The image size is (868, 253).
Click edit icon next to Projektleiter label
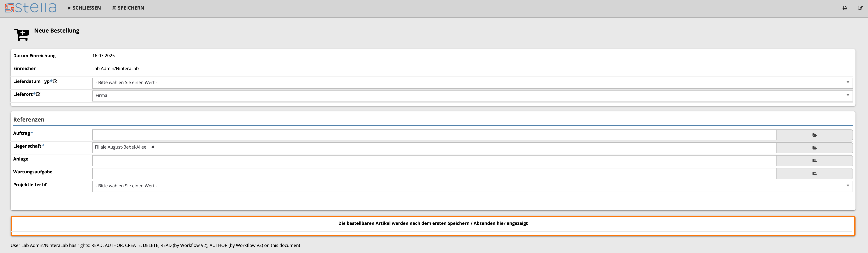coord(44,185)
